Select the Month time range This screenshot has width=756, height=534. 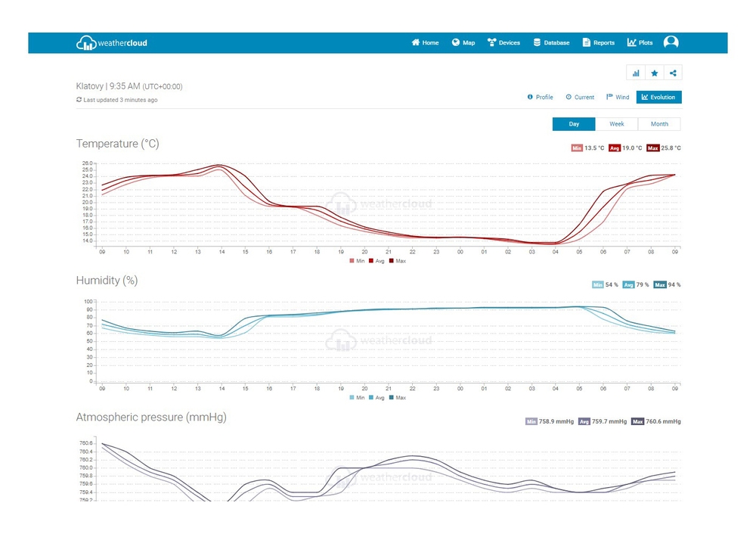(x=659, y=124)
